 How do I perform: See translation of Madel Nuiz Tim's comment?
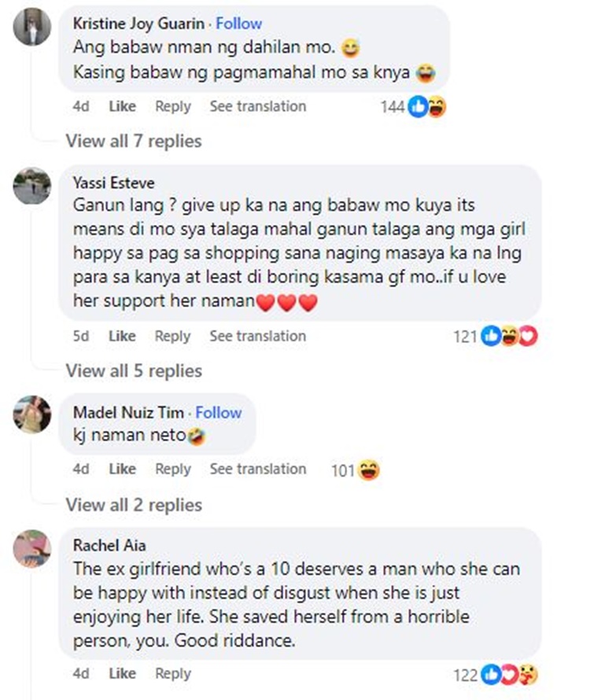(x=258, y=469)
